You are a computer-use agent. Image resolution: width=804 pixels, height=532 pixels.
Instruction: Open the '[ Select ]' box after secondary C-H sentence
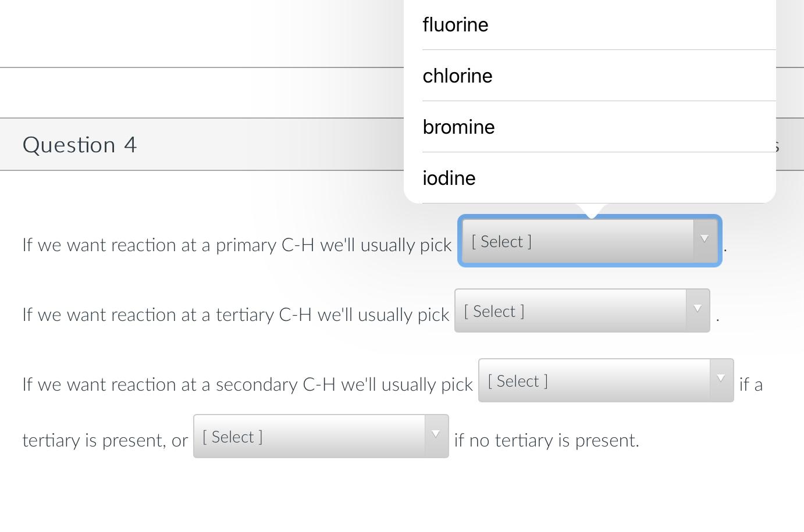pos(593,381)
